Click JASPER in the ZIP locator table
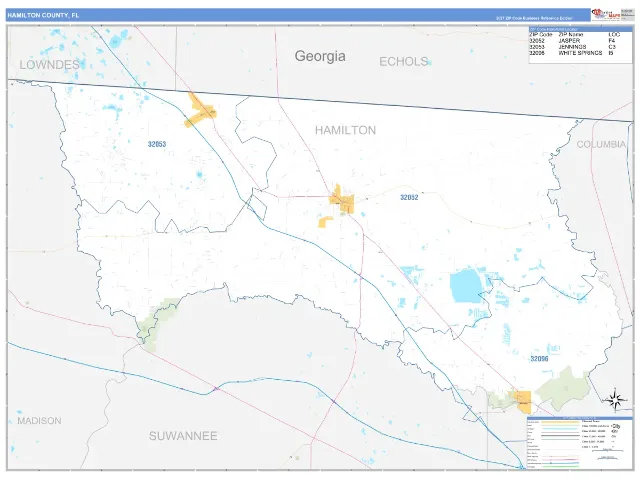The height and width of the screenshot is (480, 640). pyautogui.click(x=569, y=41)
